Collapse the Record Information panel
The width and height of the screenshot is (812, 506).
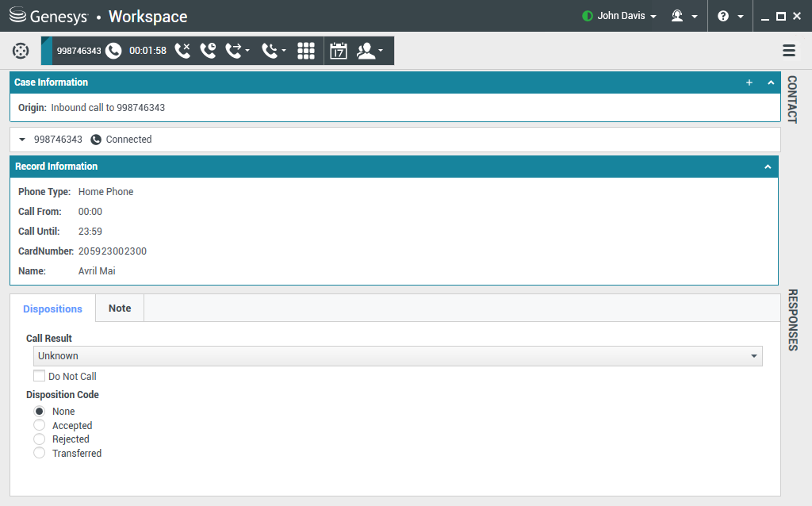pos(768,167)
